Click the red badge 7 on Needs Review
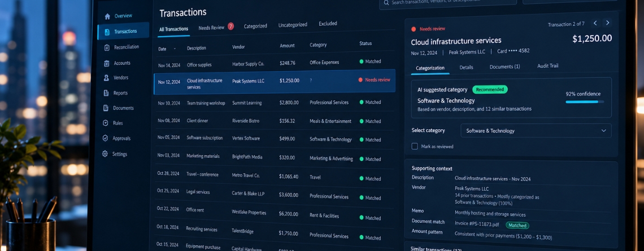644x251 pixels. click(230, 27)
